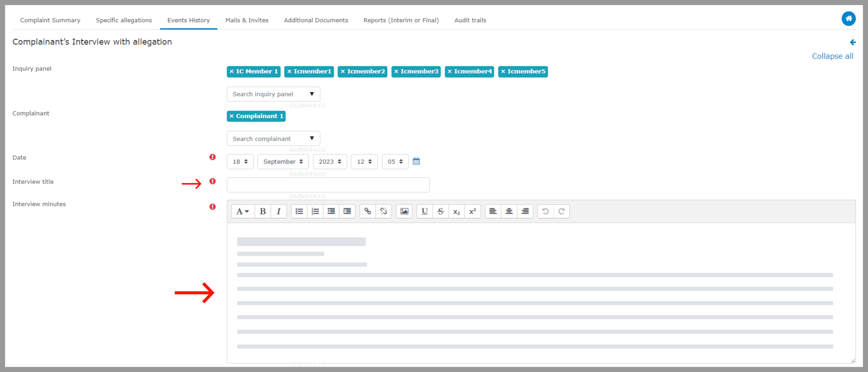This screenshot has height=372, width=868.
Task: Remove Icmember3 from inquiry panel
Action: [396, 72]
